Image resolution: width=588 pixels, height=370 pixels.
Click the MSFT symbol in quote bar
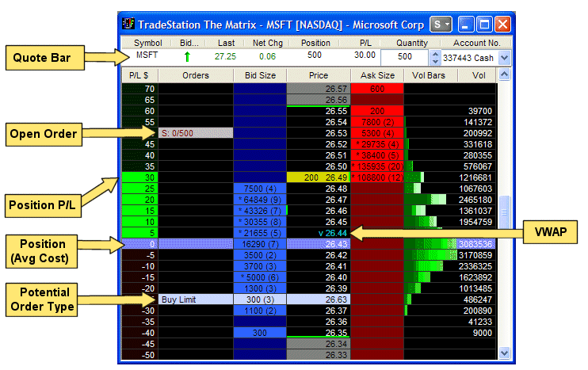point(147,55)
